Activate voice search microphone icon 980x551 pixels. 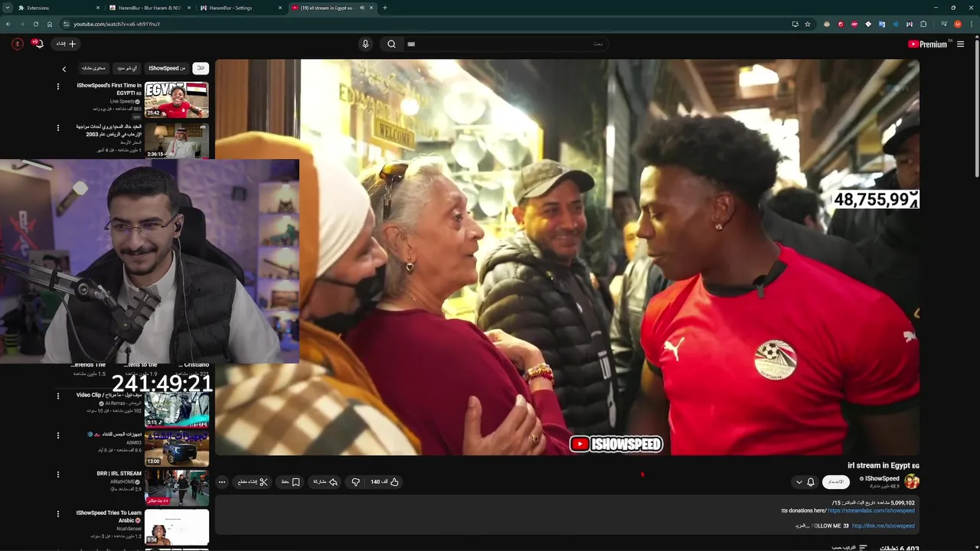point(365,44)
